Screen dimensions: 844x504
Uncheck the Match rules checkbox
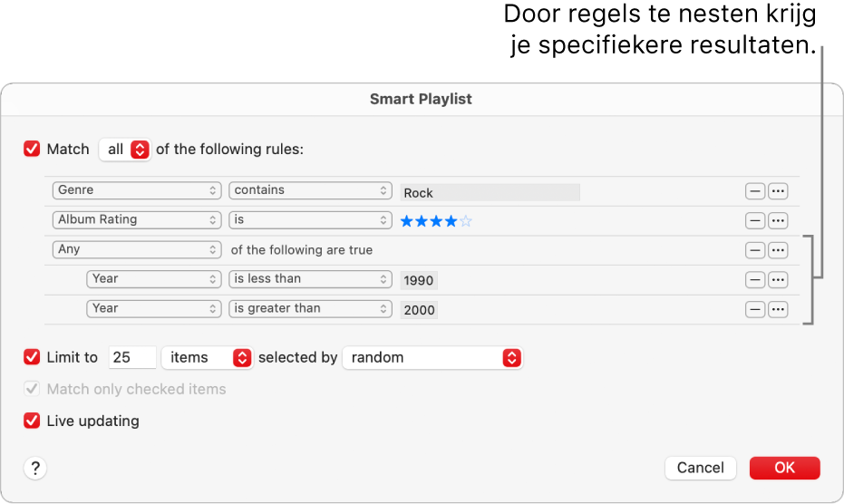33,150
